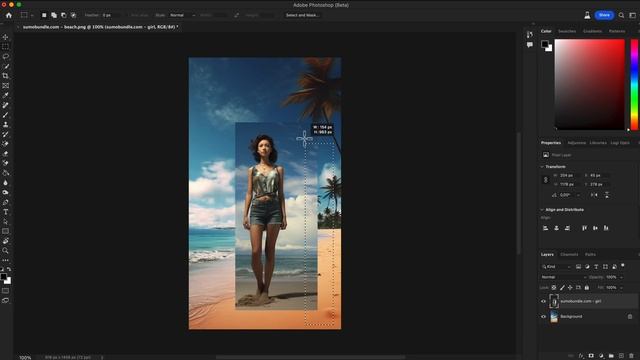
Task: Click the Select and Mask button
Action: coord(302,15)
